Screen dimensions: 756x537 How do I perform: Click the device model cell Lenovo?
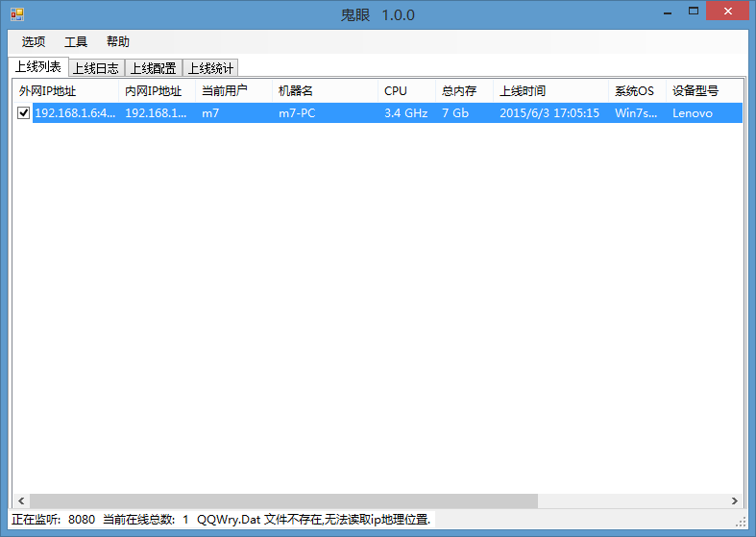tap(693, 113)
